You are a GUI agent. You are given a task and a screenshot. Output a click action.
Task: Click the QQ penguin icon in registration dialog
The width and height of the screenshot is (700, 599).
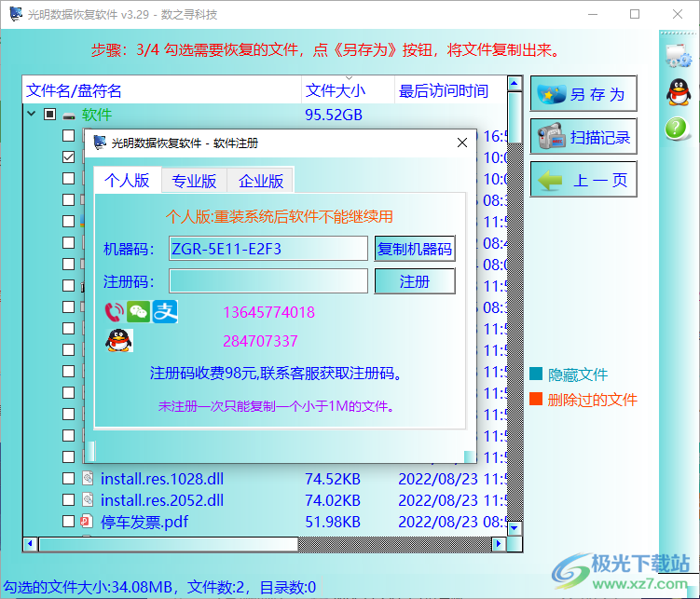pos(118,341)
